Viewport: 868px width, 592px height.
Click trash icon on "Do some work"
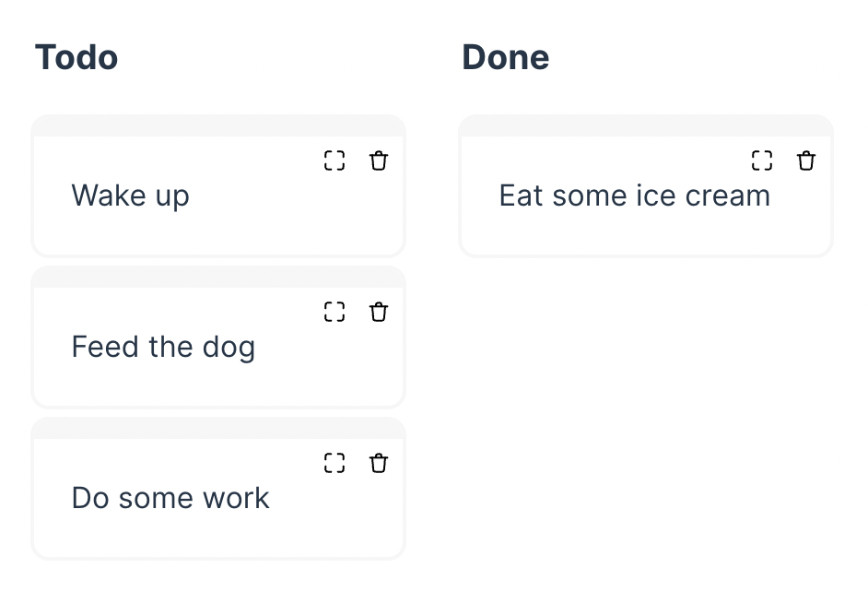(x=379, y=464)
